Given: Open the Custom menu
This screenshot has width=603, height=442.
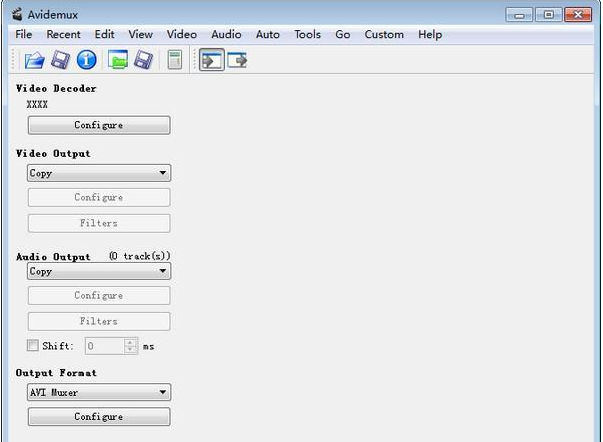Looking at the screenshot, I should click(384, 35).
